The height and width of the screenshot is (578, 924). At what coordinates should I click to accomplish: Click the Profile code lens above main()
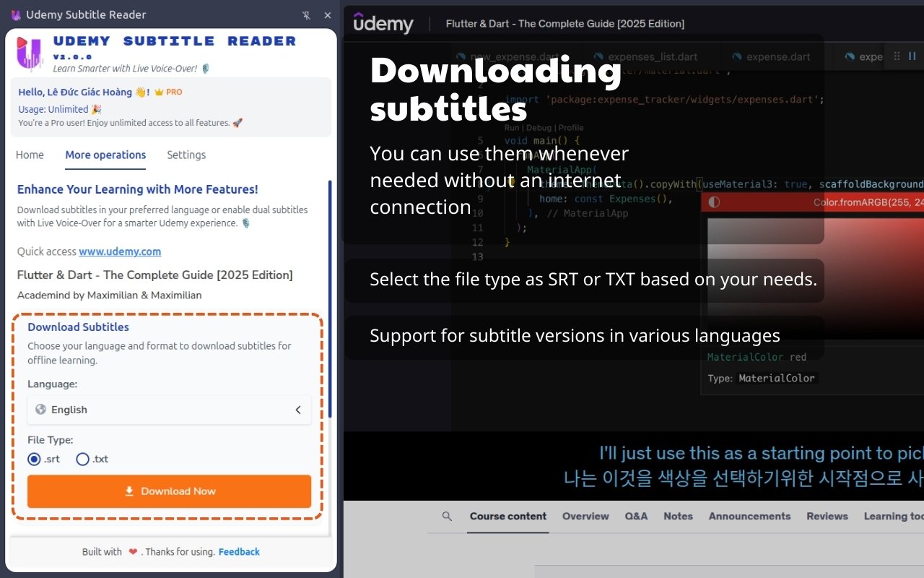(x=571, y=128)
